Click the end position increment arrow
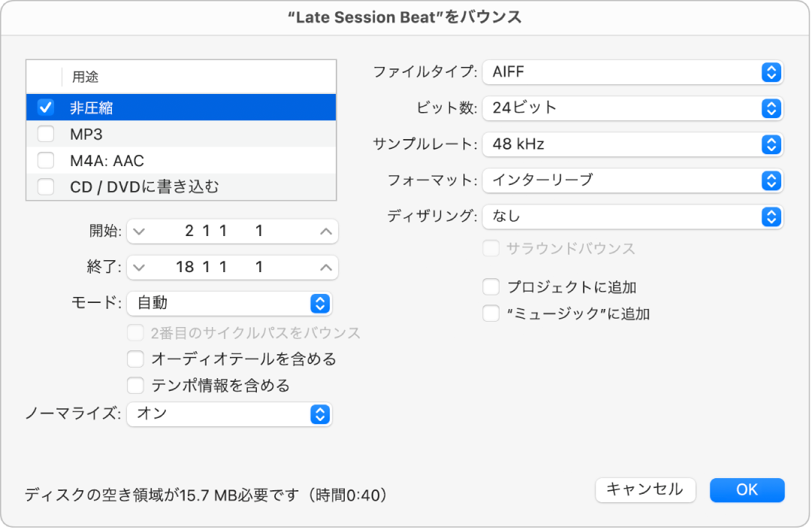This screenshot has width=812, height=530. click(x=325, y=267)
